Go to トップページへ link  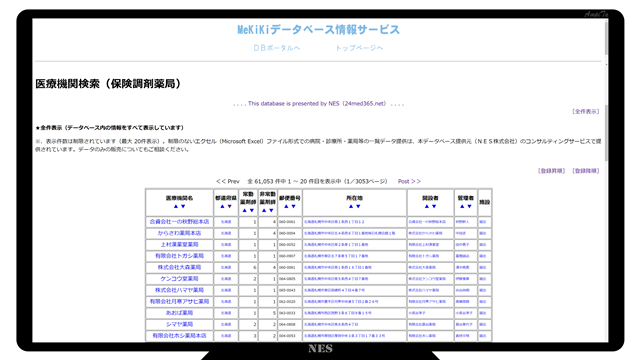359,48
